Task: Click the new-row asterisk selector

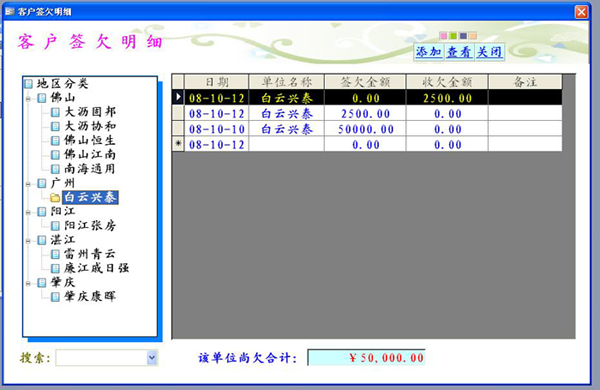Action: click(x=178, y=144)
